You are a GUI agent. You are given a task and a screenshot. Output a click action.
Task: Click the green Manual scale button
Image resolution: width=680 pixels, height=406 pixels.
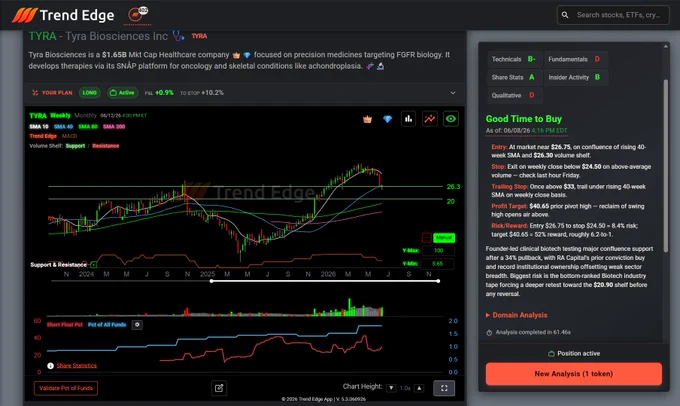point(444,238)
